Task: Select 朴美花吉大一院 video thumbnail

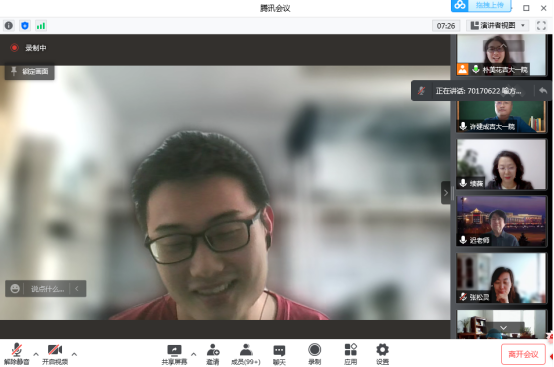Action: click(501, 55)
